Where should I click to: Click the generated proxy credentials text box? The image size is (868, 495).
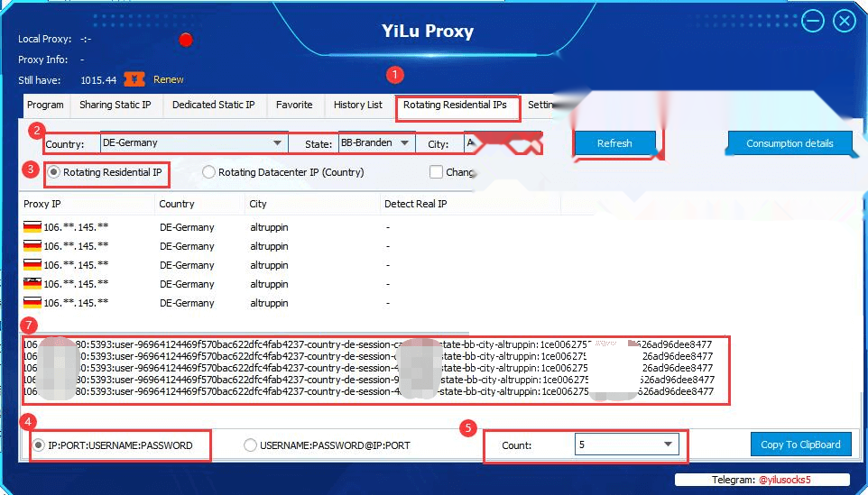pos(375,369)
